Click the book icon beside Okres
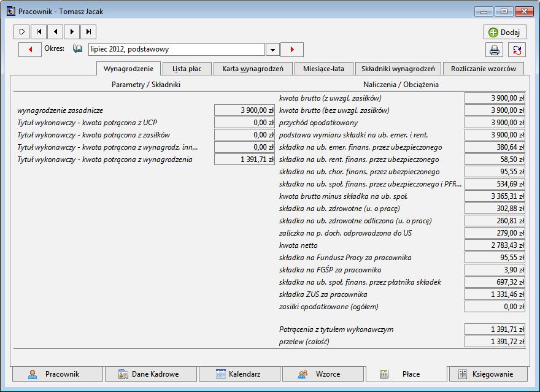 click(x=77, y=49)
